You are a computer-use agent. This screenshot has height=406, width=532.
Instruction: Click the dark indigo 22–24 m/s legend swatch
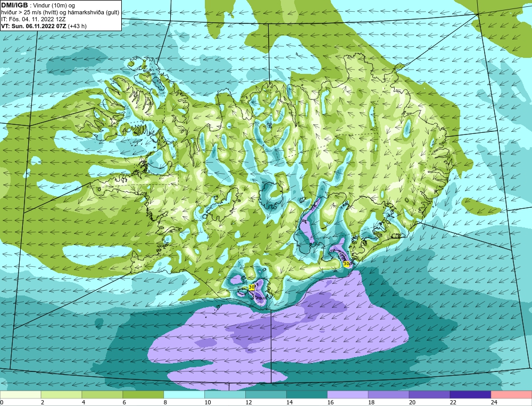pos(470,395)
